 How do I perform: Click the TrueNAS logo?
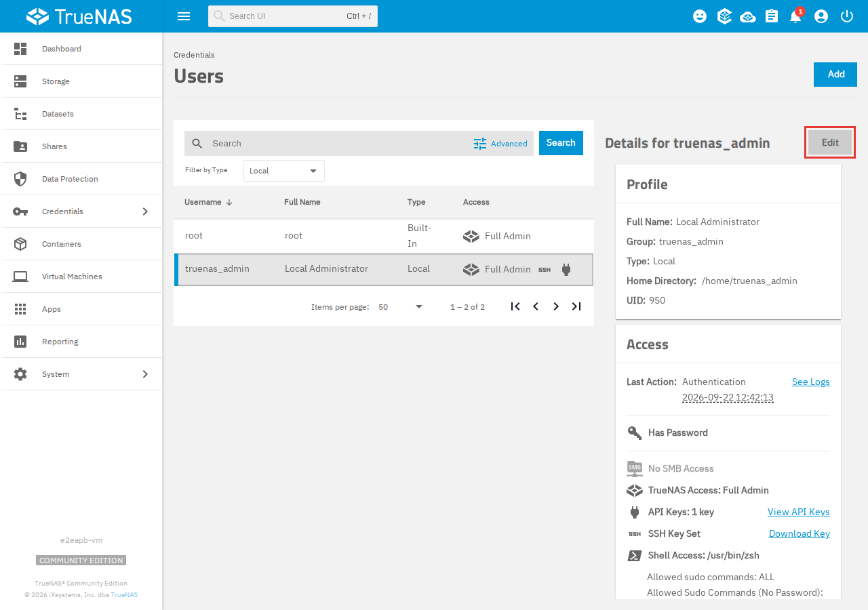tap(79, 16)
